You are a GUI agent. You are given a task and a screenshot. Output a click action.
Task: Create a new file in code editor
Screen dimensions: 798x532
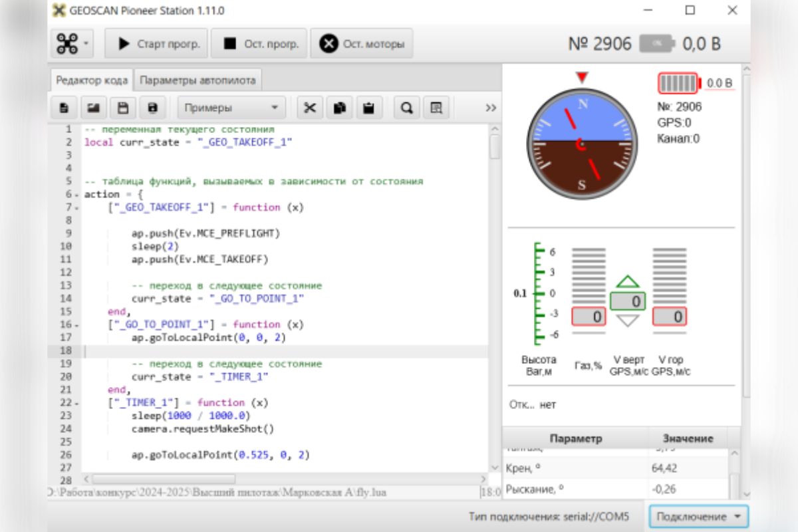click(64, 108)
